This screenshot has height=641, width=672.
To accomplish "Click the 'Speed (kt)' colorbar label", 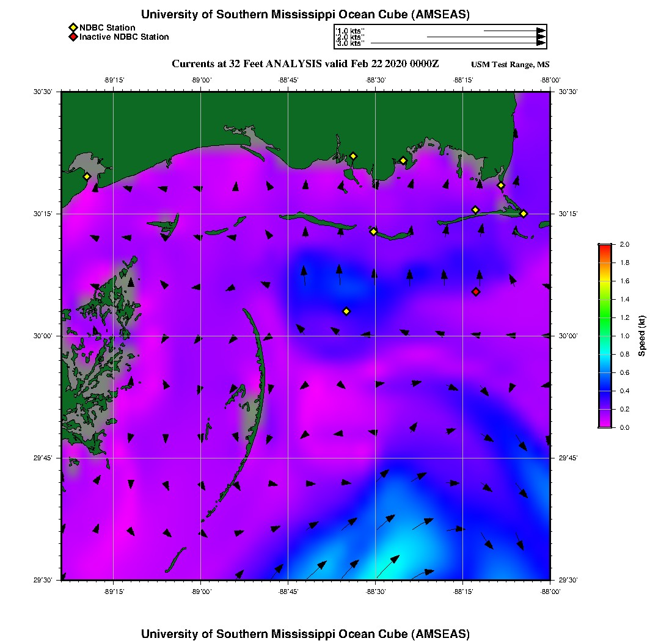I will pos(642,336).
